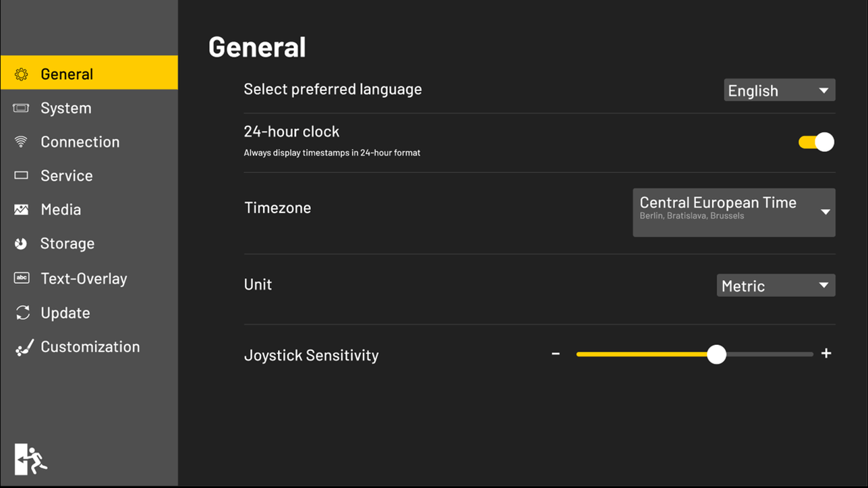This screenshot has height=488, width=868.
Task: Expand the Timezone dropdown
Action: tap(733, 212)
